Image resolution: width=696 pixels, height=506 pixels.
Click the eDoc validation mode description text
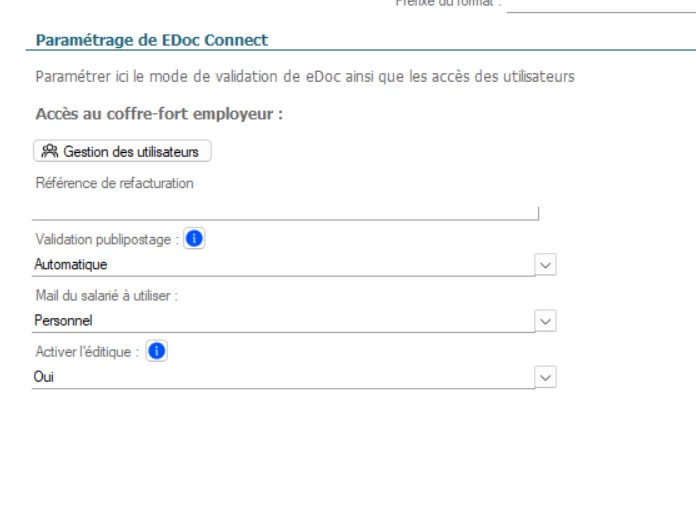[304, 78]
